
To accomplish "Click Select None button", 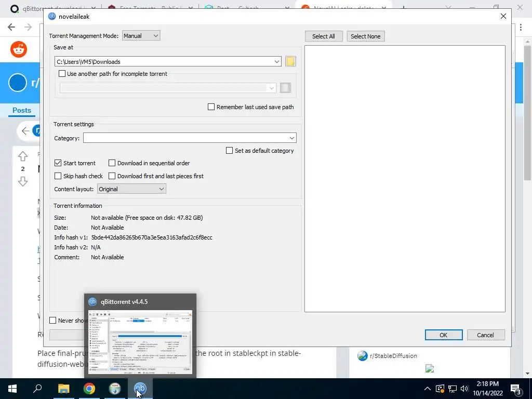I will coord(365,36).
